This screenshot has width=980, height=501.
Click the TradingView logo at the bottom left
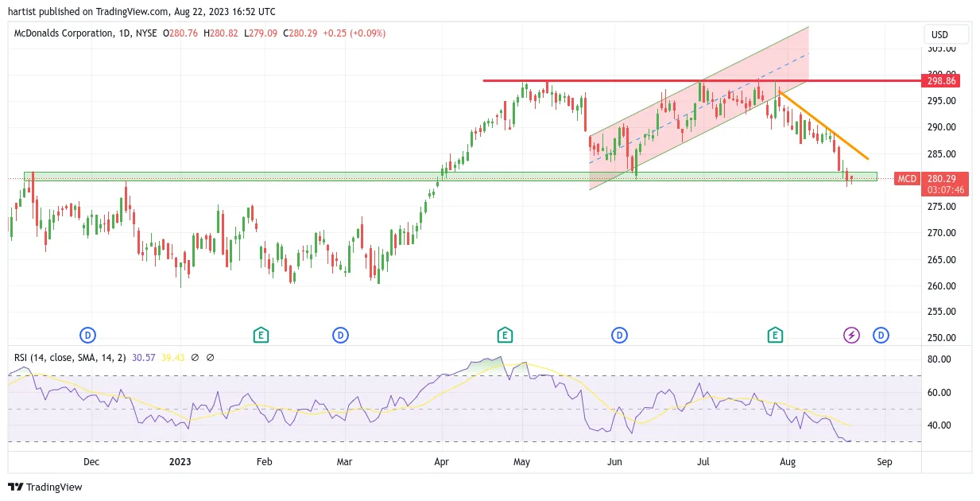45,487
